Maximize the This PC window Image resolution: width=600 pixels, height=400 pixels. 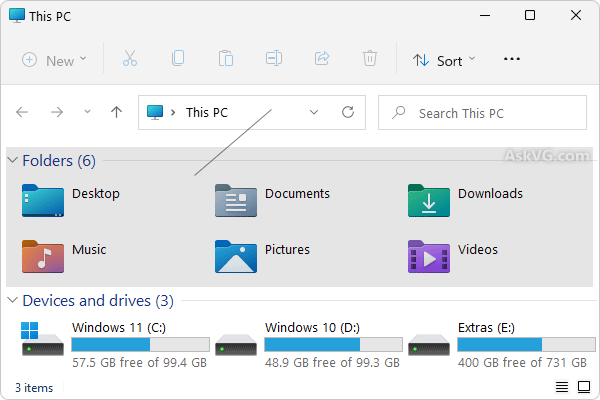click(x=530, y=15)
